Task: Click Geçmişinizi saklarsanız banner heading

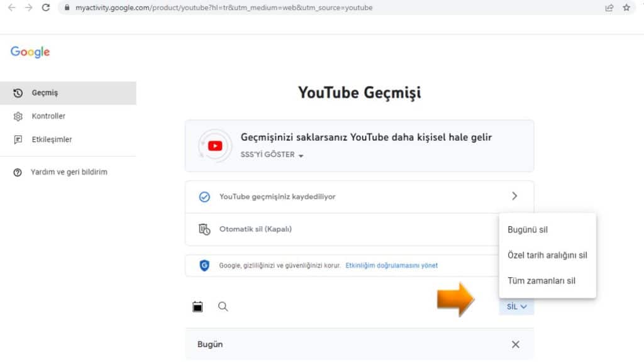Action: coord(366,138)
